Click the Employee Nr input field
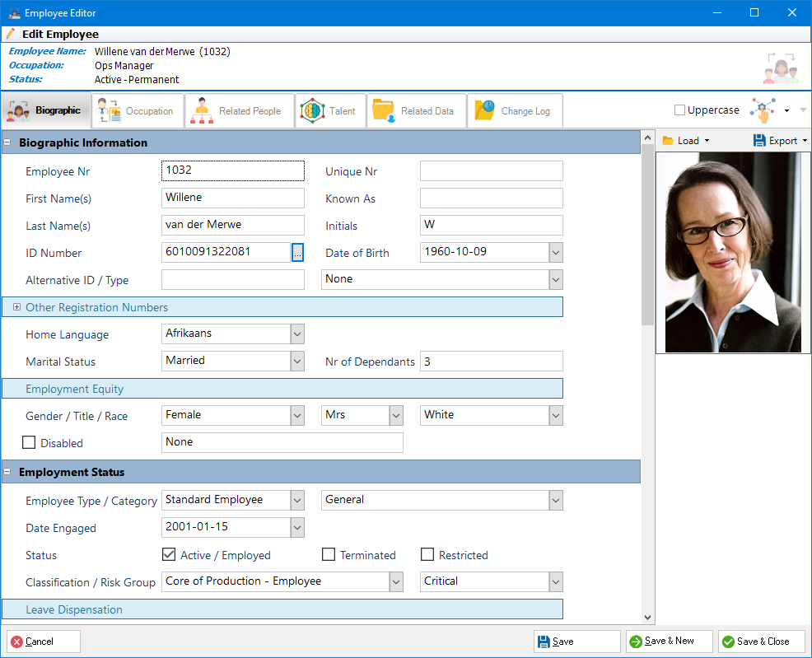 pyautogui.click(x=232, y=170)
